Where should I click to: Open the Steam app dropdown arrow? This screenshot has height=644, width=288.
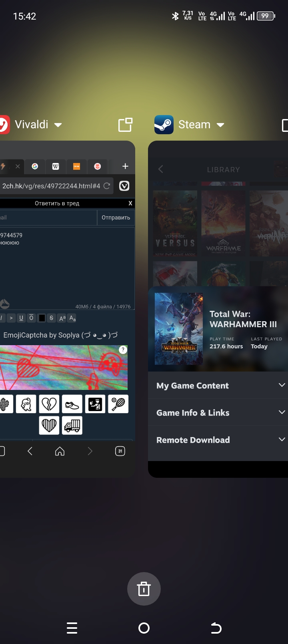(x=220, y=125)
